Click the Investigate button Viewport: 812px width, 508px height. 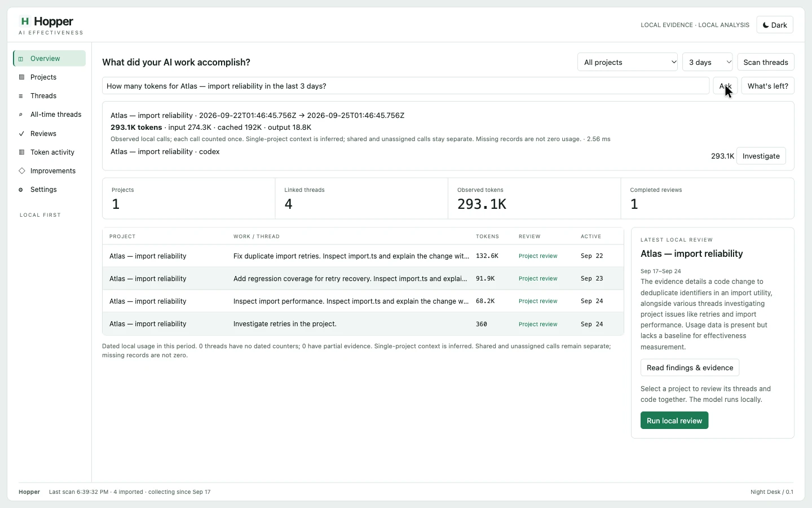tap(761, 156)
